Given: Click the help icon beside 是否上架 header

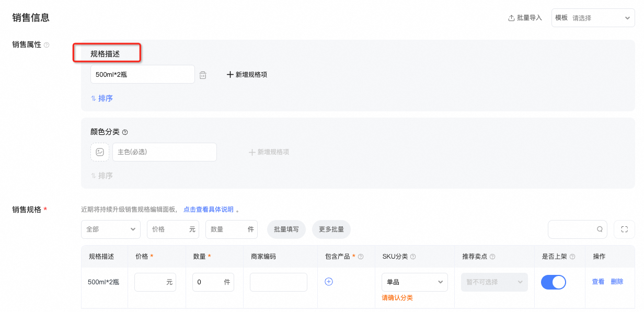Looking at the screenshot, I should (572, 257).
